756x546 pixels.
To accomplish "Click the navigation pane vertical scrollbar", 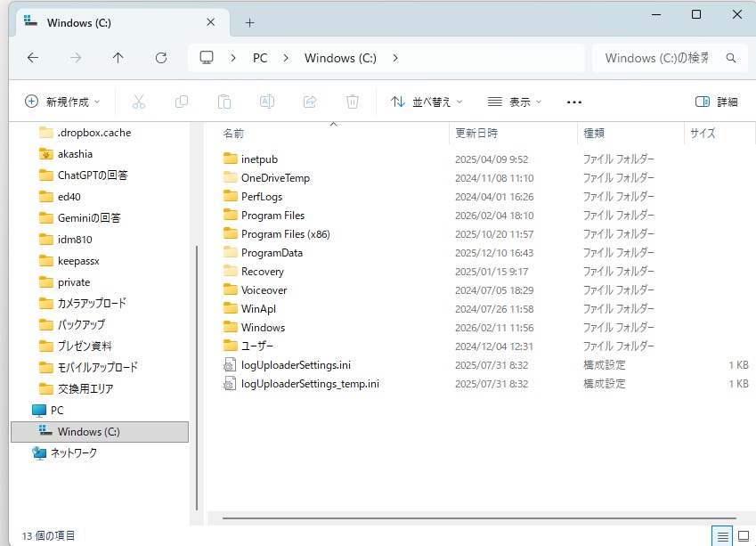I will point(198,374).
